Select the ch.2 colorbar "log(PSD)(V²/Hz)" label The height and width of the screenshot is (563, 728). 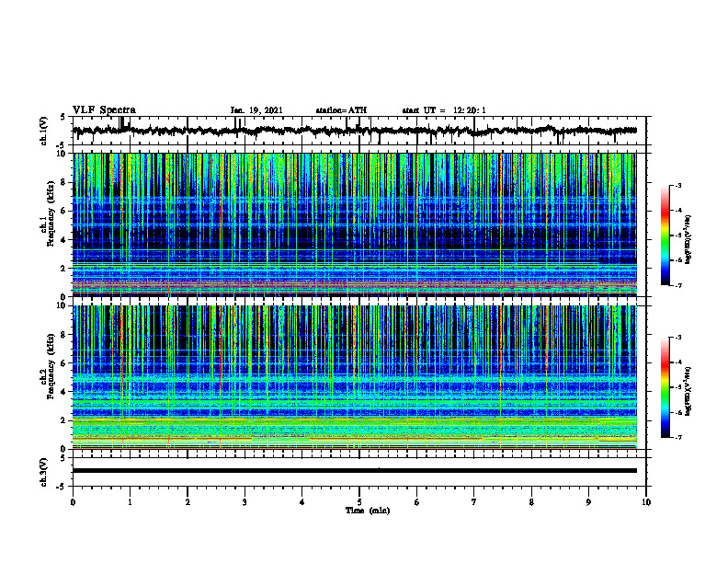[x=688, y=391]
